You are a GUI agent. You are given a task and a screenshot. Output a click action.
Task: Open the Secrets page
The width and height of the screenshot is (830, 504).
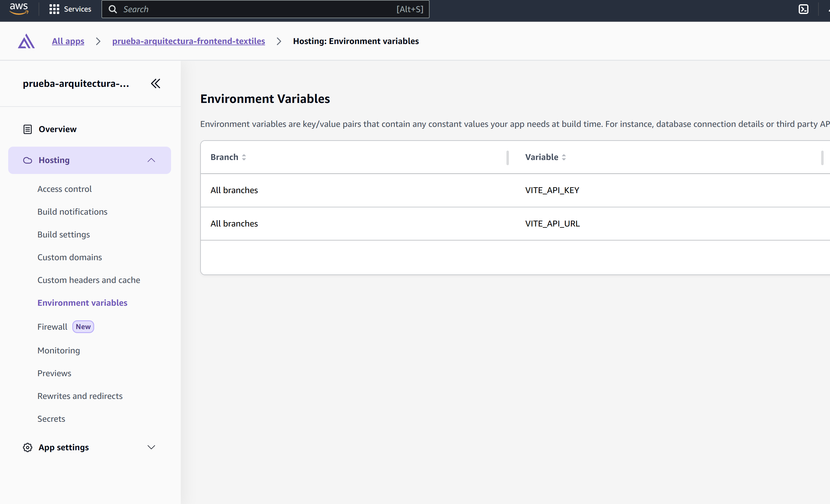pyautogui.click(x=51, y=419)
